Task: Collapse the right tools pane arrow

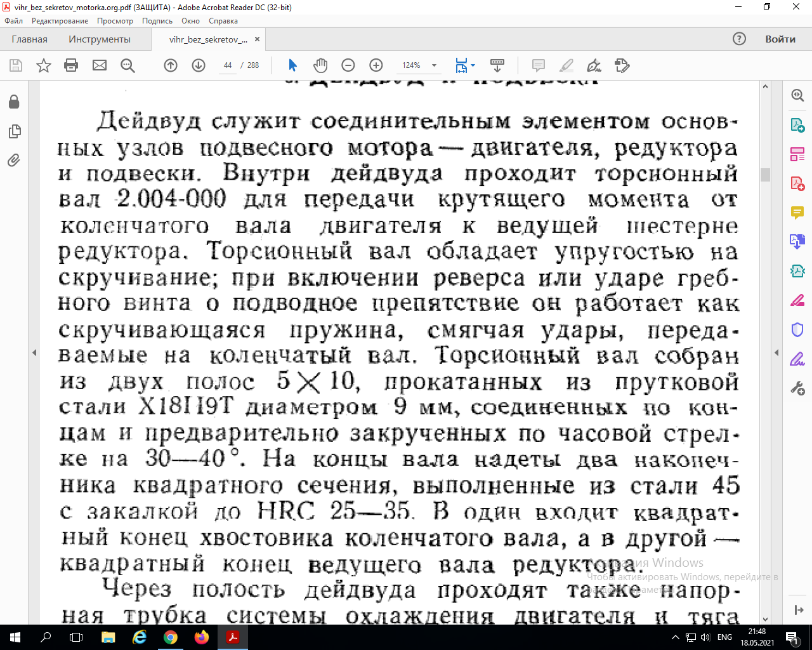Action: tap(776, 352)
